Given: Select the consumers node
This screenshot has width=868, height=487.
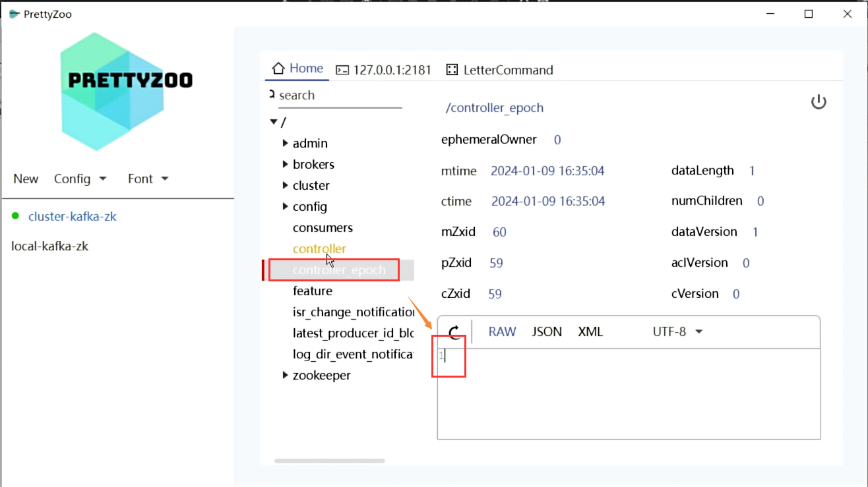Looking at the screenshot, I should click(x=323, y=227).
